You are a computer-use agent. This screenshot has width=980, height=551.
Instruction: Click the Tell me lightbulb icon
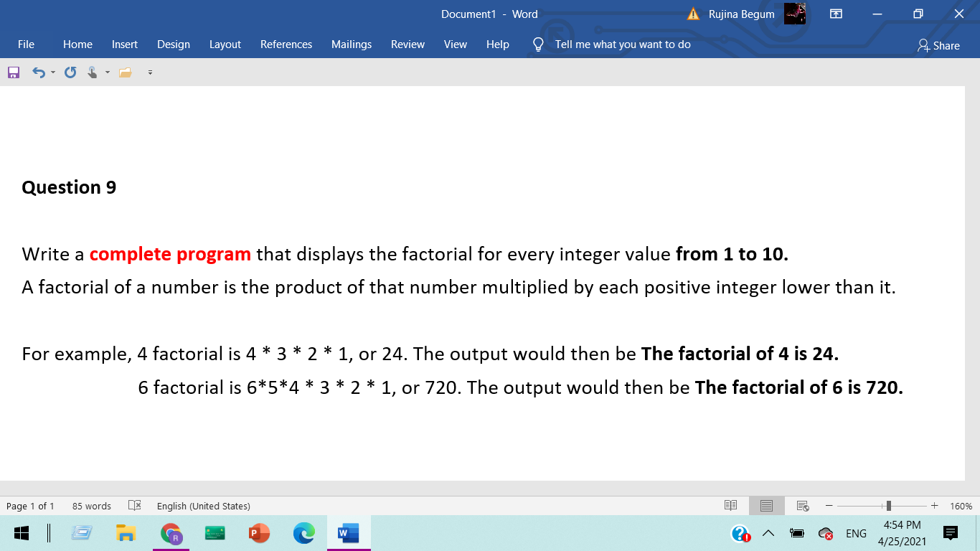[538, 44]
